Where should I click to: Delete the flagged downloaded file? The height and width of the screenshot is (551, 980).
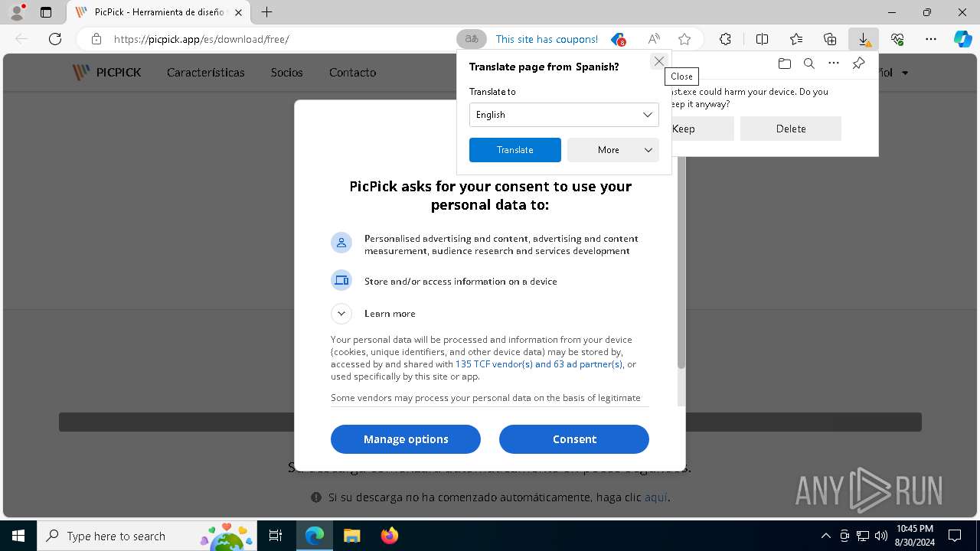[x=791, y=129]
